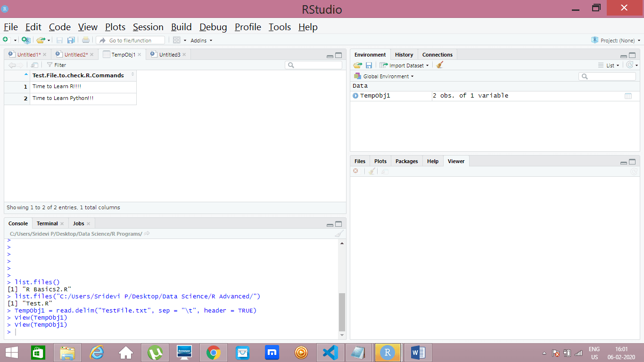Screen dimensions: 644x362
Task: Open the New File dropdown arrow
Action: 15,41
